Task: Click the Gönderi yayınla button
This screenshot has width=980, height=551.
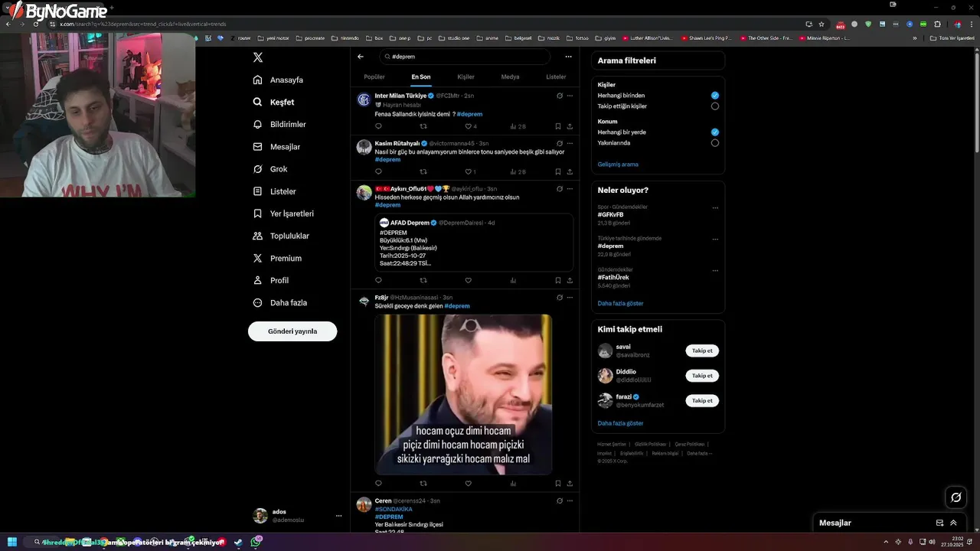Action: pyautogui.click(x=292, y=331)
